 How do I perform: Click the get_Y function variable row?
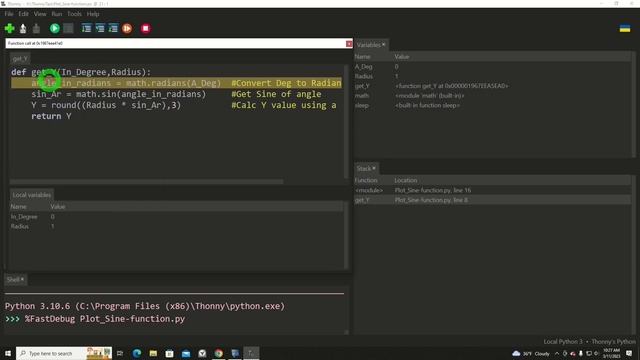[x=492, y=86]
